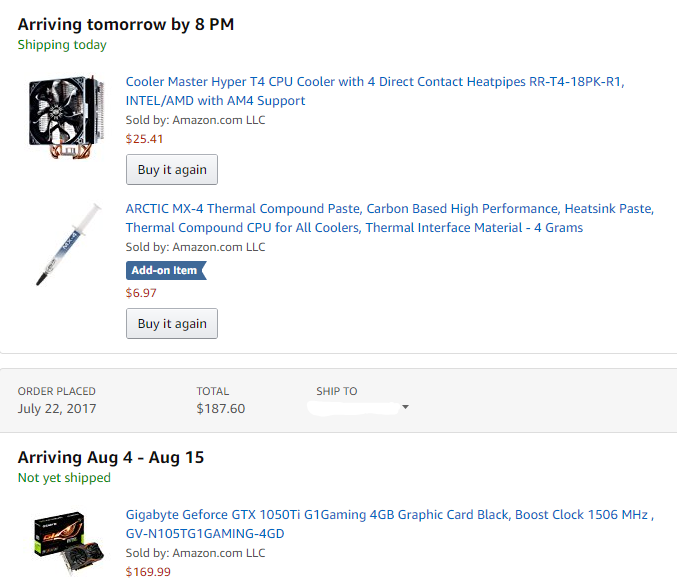677x587 pixels.
Task: Click the Gigabyte graphics card thumbnail
Action: [x=69, y=543]
